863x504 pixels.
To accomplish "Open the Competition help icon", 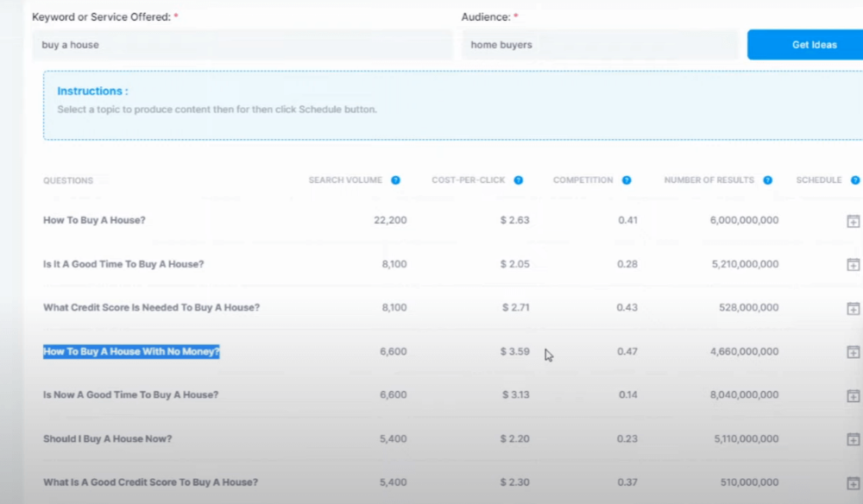I will (x=627, y=180).
